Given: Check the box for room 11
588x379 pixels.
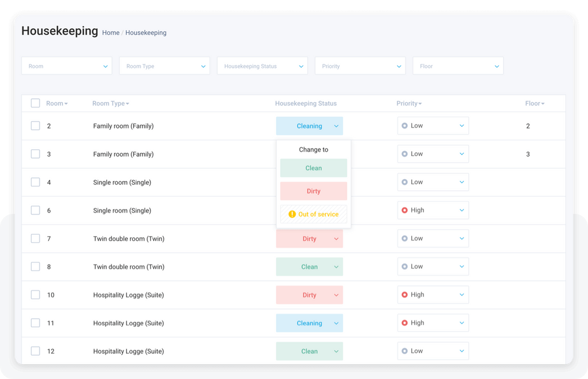Looking at the screenshot, I should click(35, 323).
